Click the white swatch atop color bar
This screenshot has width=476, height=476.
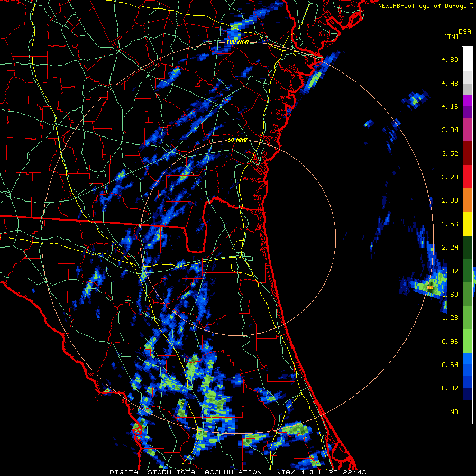(467, 59)
